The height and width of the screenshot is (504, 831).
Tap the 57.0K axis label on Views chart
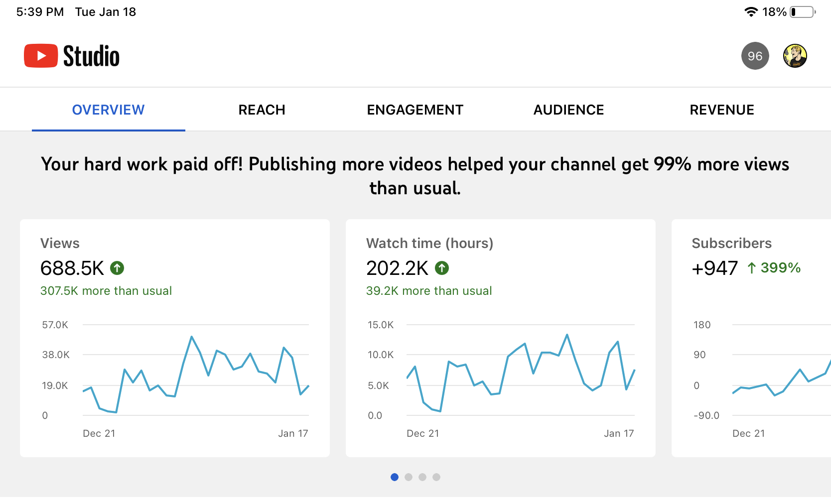[55, 325]
